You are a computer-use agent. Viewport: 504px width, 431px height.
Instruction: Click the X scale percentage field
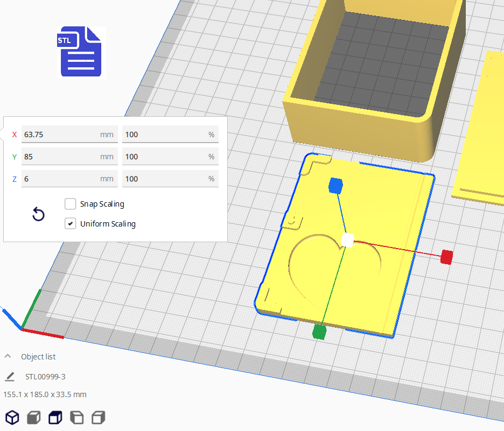pos(164,135)
